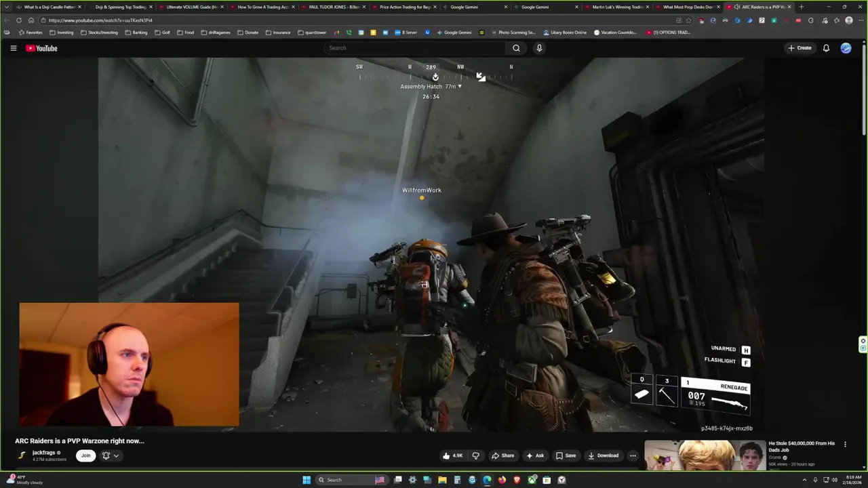Download the video
This screenshot has width=868, height=488.
pyautogui.click(x=604, y=455)
